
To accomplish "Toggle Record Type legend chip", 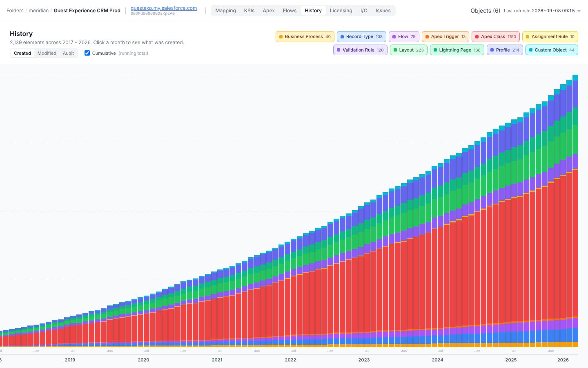I will [x=361, y=36].
